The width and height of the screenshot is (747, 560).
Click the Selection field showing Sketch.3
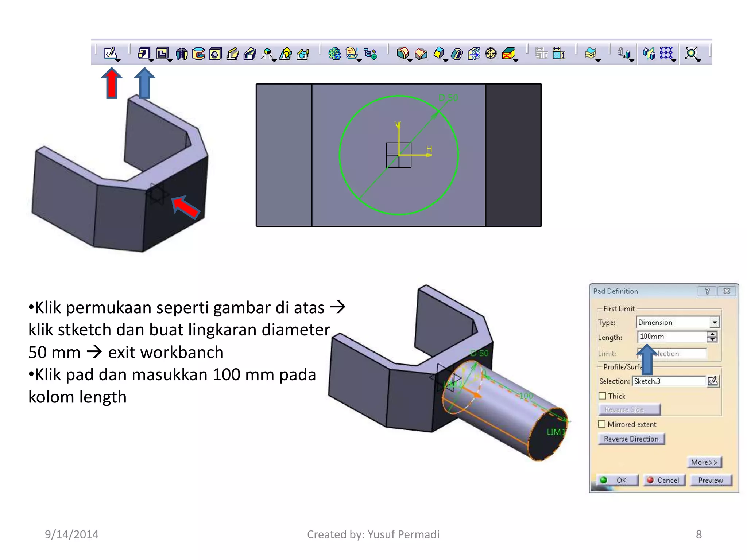[669, 381]
